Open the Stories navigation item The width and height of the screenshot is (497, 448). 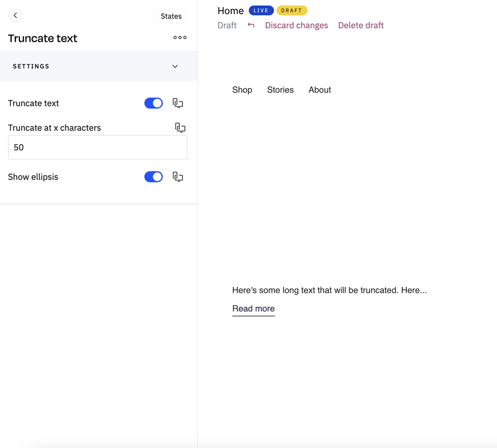(280, 90)
